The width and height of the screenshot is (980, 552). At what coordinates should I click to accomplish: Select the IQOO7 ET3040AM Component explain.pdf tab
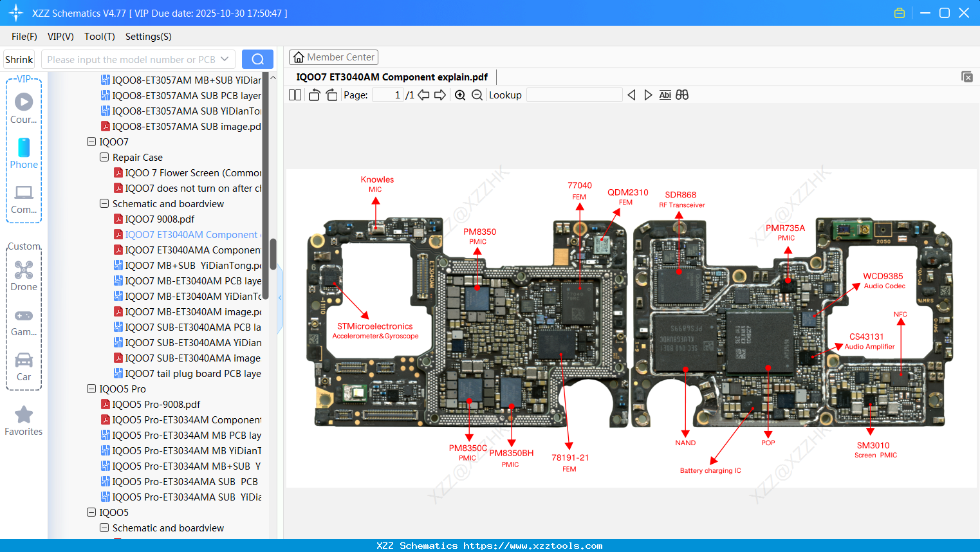pyautogui.click(x=393, y=77)
